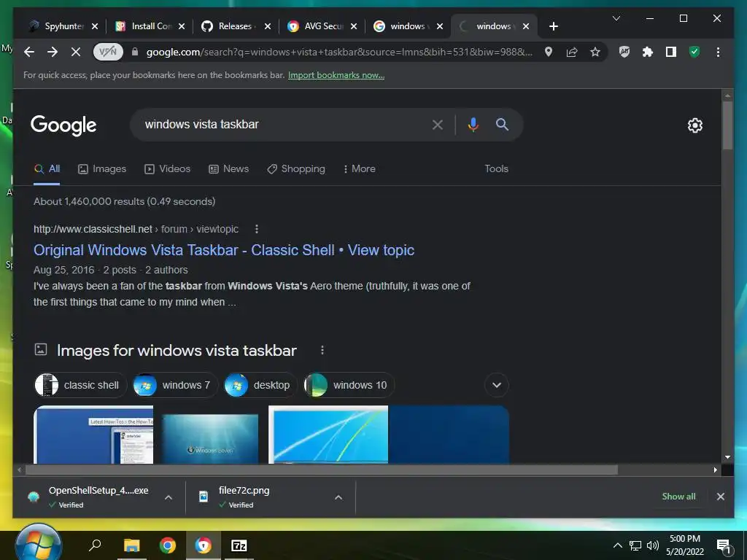Open Google quick settings gear icon
Viewport: 747px width, 560px height.
(695, 125)
